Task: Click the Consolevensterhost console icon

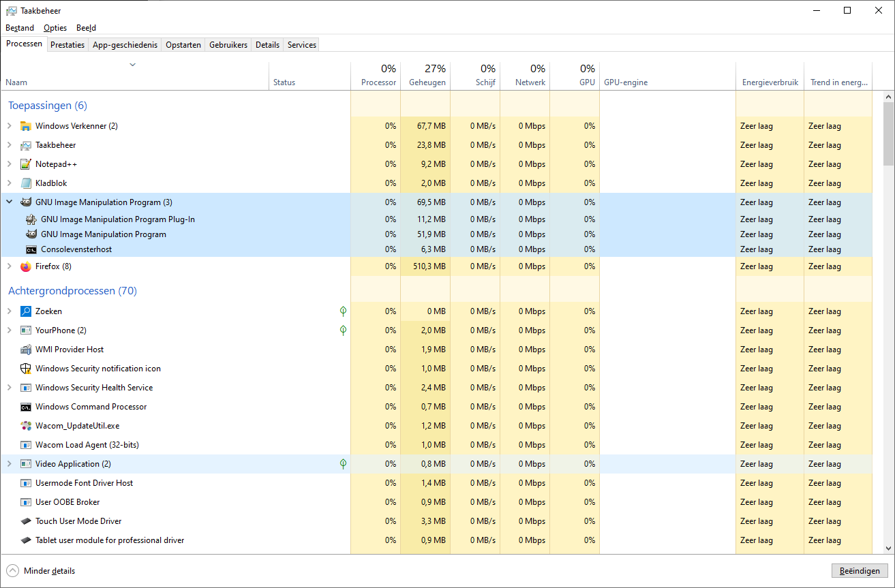Action: click(31, 249)
